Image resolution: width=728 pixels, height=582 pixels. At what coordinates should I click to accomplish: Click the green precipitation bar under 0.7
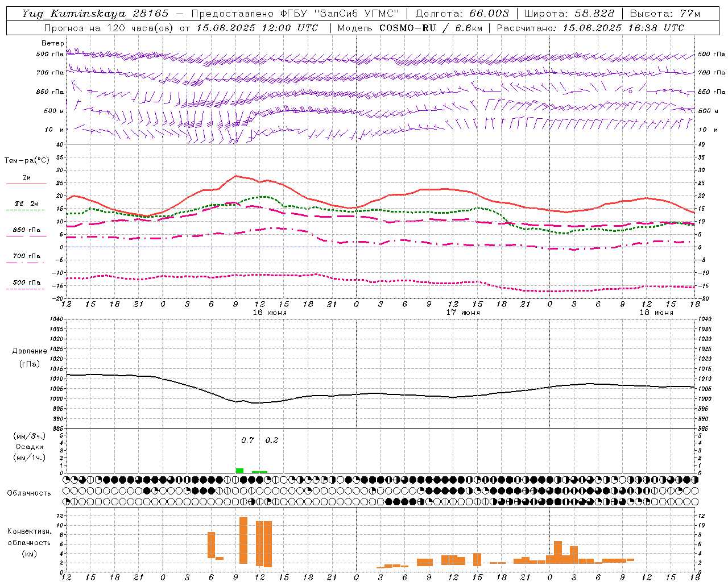[239, 471]
